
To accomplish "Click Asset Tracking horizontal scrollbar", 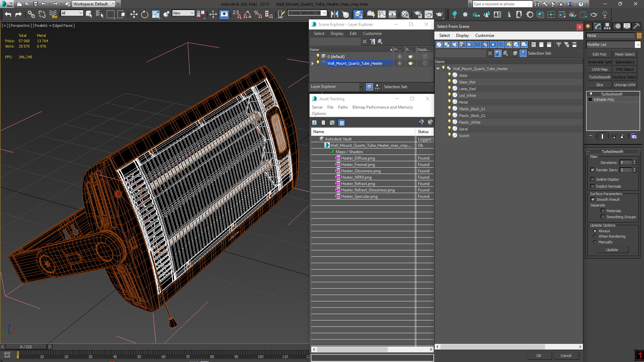I will point(352,349).
